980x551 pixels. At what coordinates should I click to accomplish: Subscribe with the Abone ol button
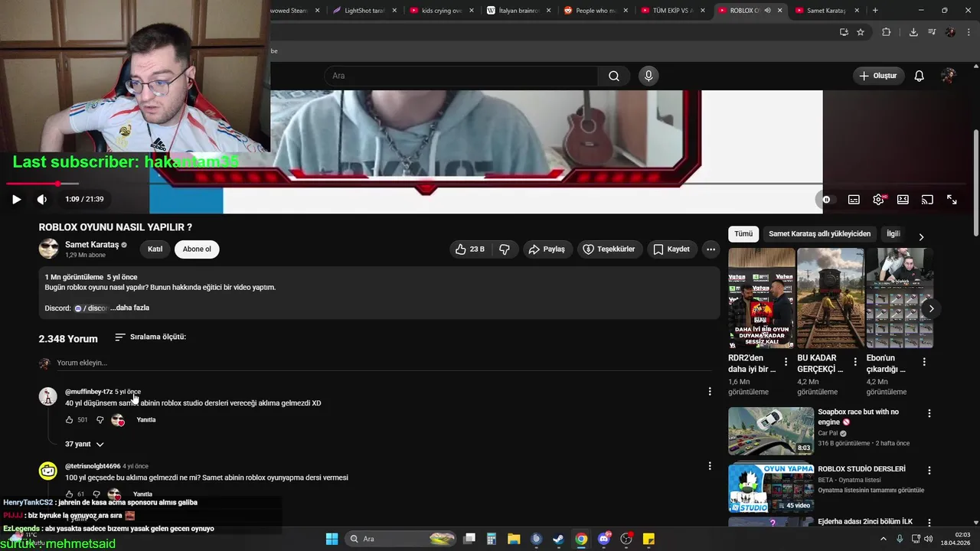[x=197, y=249]
